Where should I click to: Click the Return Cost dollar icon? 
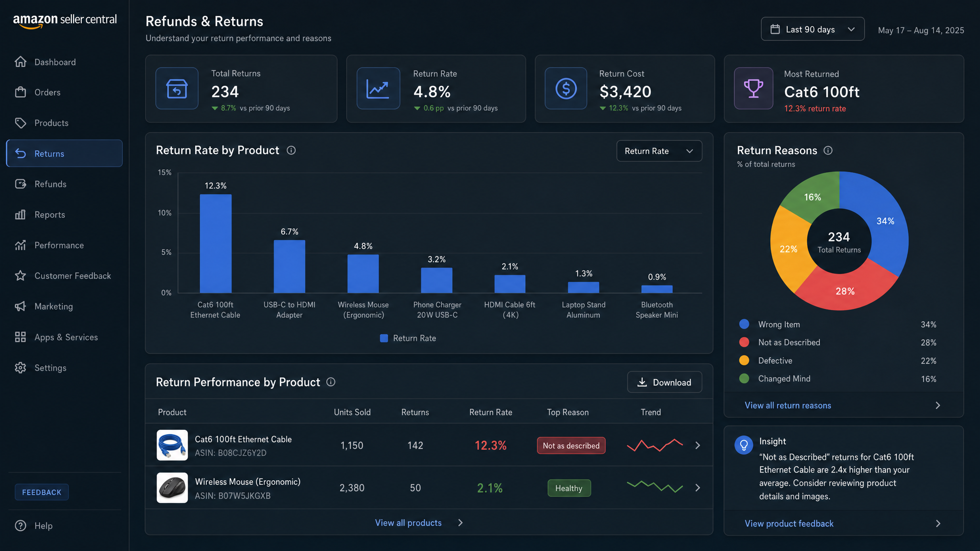(x=566, y=88)
